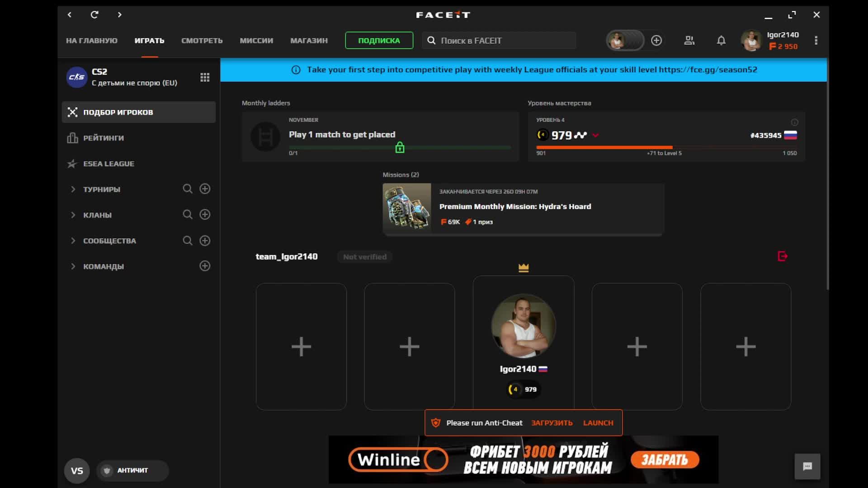Viewport: 868px width, 488px height.
Task: Open the notifications bell icon
Action: 721,41
